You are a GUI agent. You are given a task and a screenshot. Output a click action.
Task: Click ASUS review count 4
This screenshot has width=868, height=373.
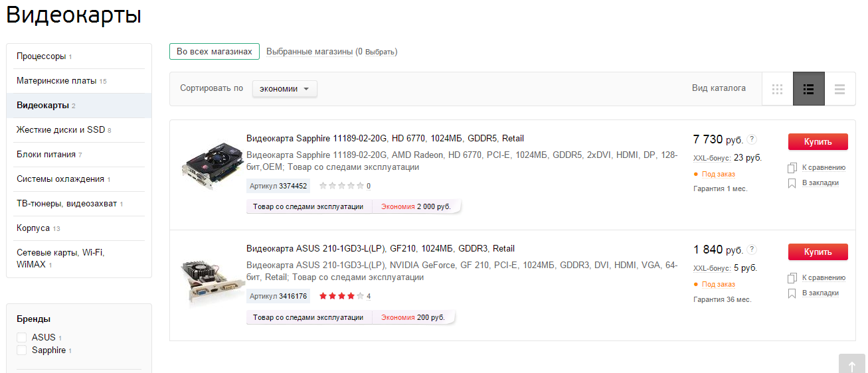[x=369, y=297]
